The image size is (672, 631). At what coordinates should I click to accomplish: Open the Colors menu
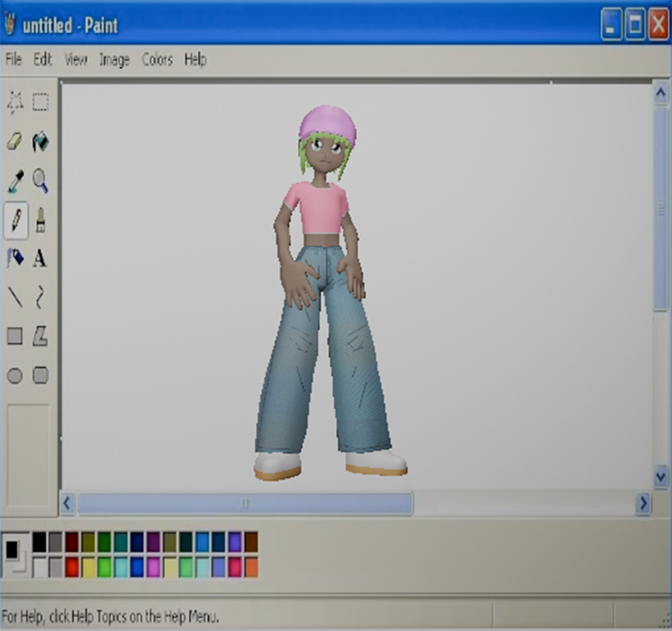click(157, 60)
